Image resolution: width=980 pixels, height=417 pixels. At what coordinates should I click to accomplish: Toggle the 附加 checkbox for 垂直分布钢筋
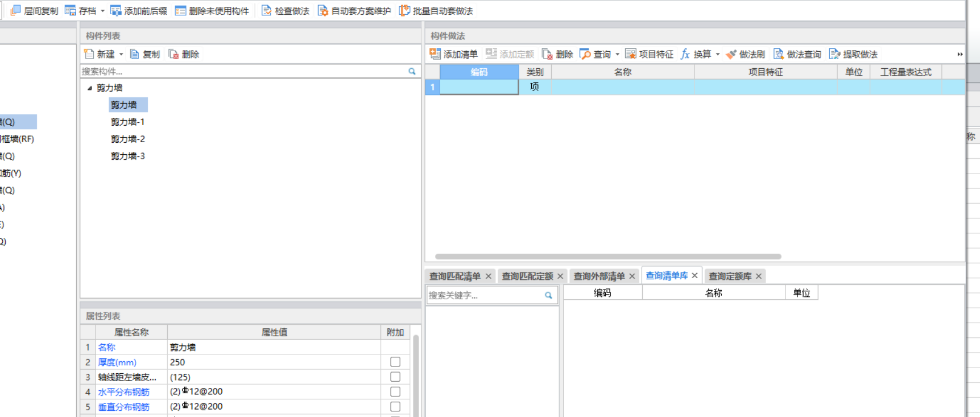(395, 406)
